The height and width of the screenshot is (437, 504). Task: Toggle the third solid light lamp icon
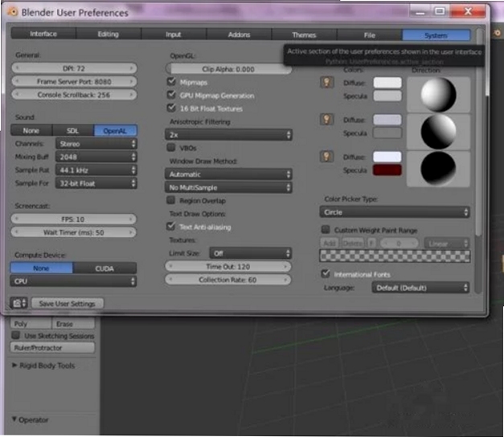pos(326,157)
